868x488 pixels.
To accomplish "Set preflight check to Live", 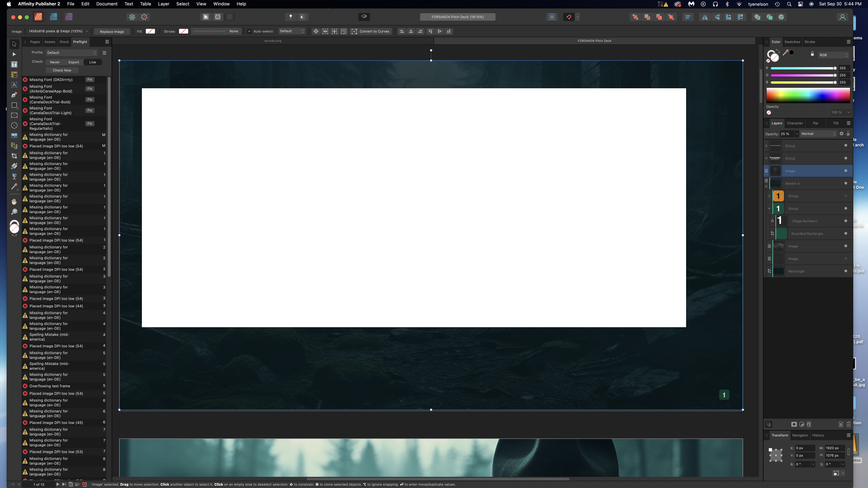I will (92, 62).
